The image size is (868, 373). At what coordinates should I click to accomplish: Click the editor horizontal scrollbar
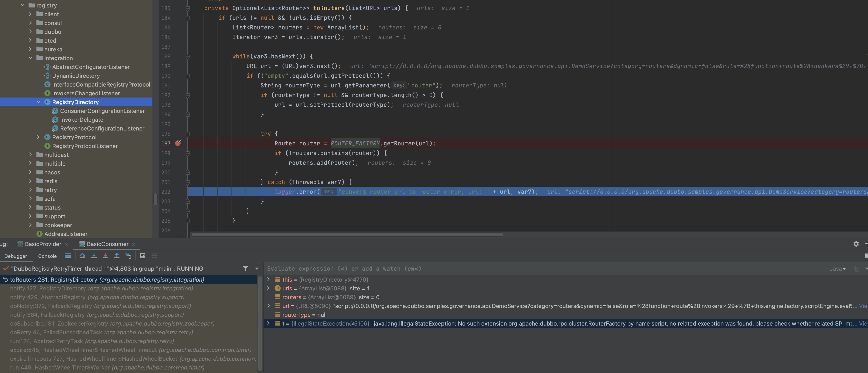pos(347,235)
